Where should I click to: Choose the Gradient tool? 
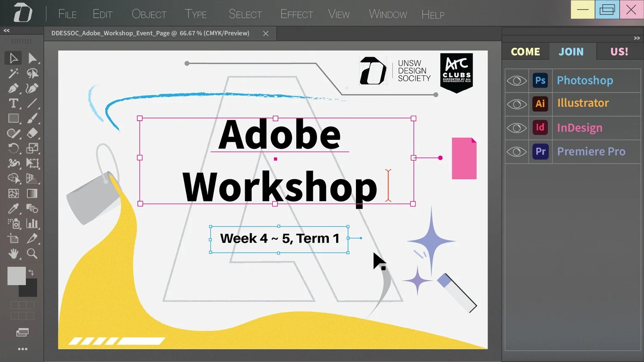[32, 193]
